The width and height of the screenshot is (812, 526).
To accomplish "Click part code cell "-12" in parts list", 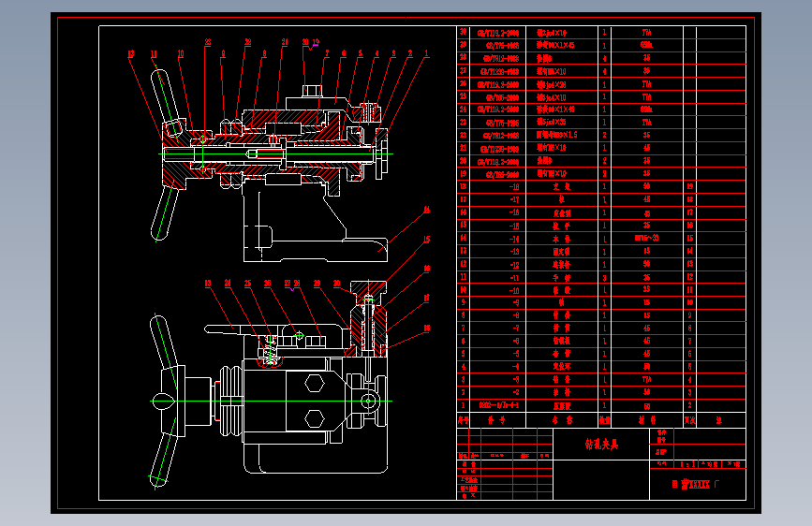I will [514, 265].
